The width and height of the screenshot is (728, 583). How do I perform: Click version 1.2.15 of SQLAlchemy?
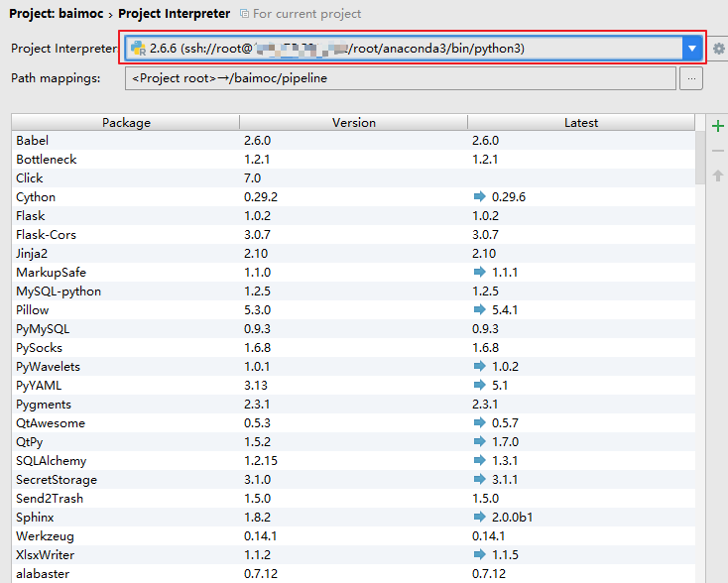[x=261, y=460]
